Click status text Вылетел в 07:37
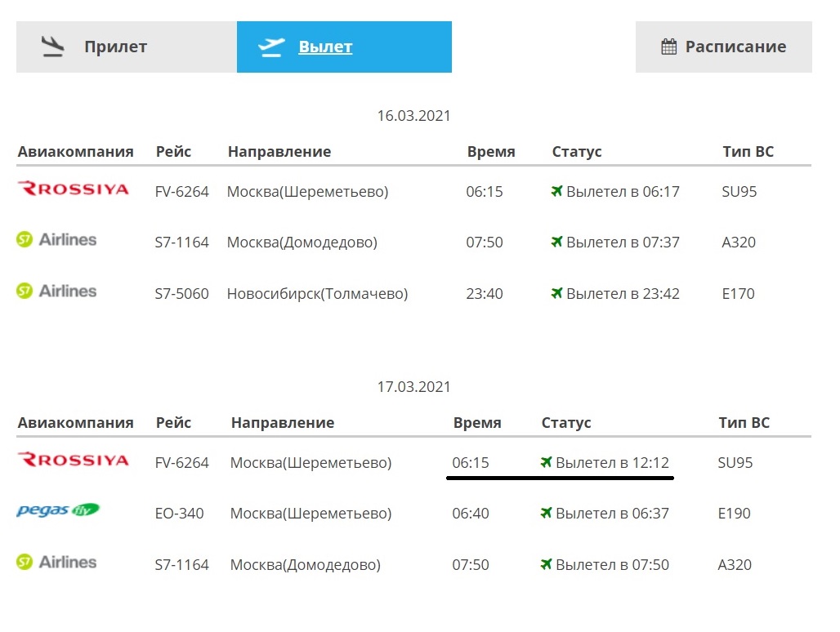The width and height of the screenshot is (840, 632). point(623,243)
